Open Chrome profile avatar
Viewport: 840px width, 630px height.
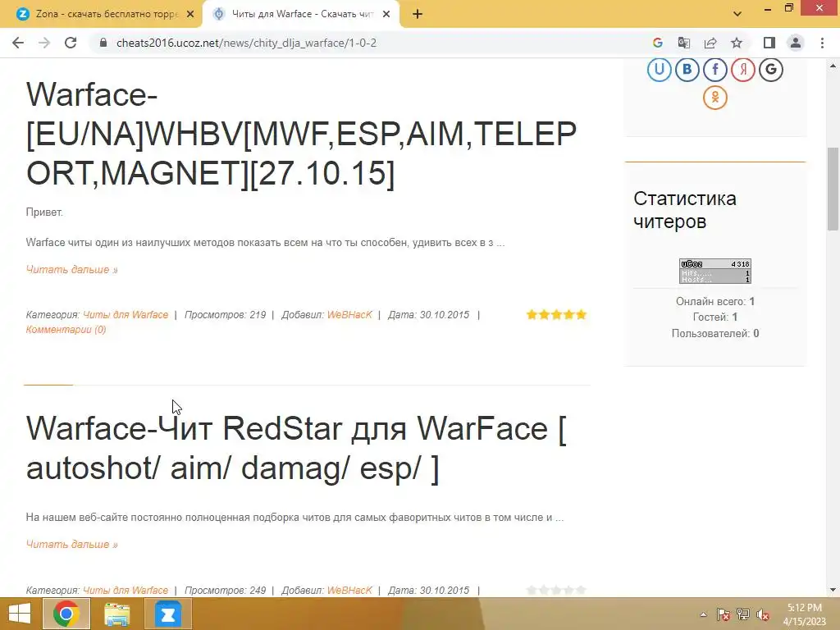click(x=796, y=43)
